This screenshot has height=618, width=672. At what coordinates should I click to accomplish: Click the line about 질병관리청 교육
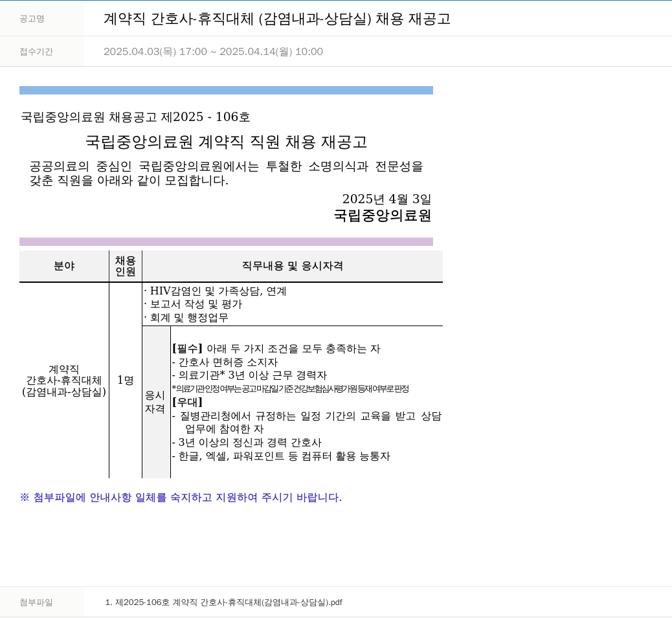(x=306, y=423)
